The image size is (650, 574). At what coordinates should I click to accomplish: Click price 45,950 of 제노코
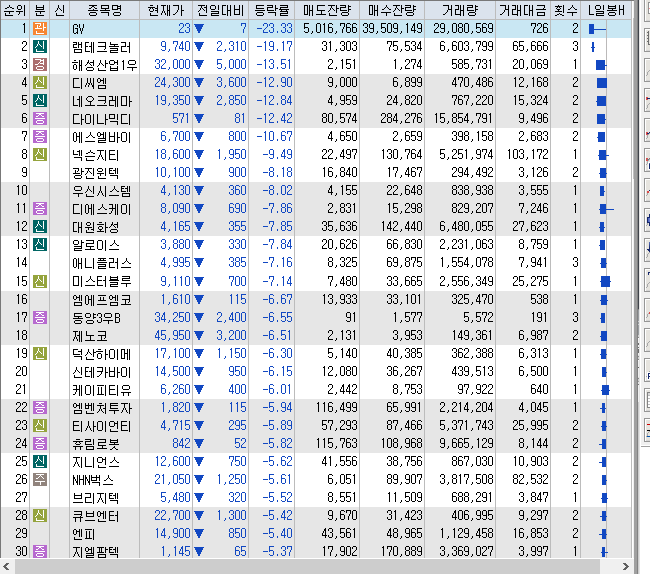[x=172, y=335]
